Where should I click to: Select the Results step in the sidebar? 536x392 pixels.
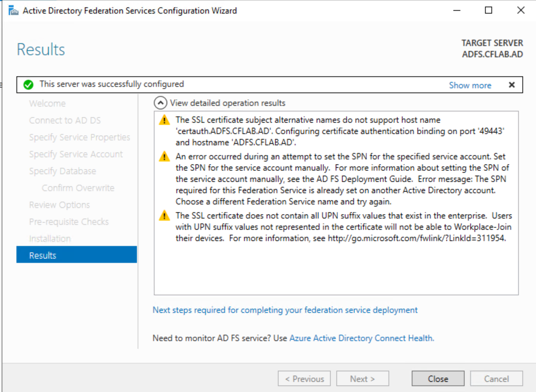77,255
